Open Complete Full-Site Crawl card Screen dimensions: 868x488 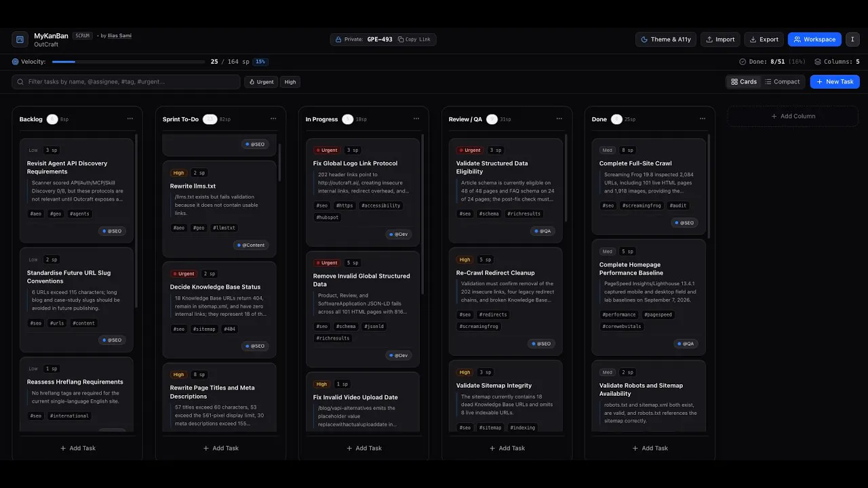coord(649,186)
